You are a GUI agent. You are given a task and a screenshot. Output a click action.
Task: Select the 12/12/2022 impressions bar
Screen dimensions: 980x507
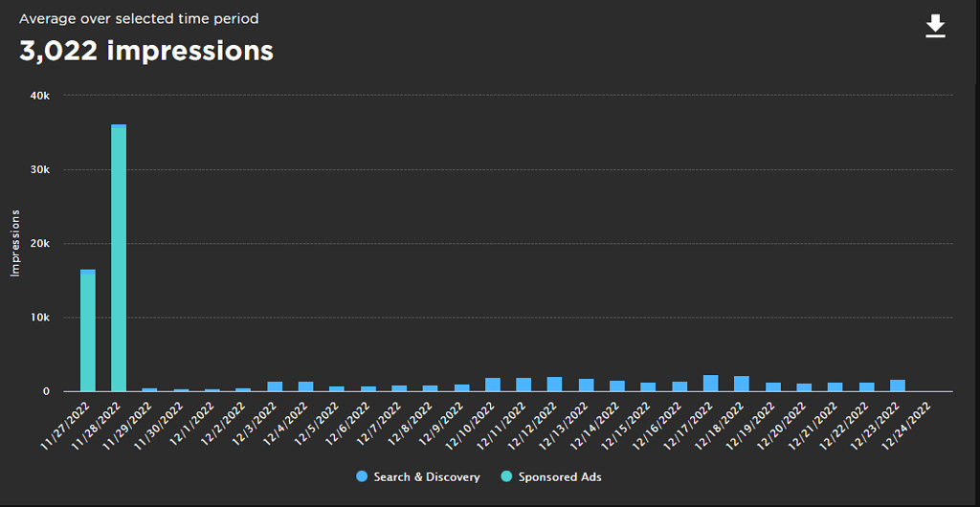tap(554, 384)
